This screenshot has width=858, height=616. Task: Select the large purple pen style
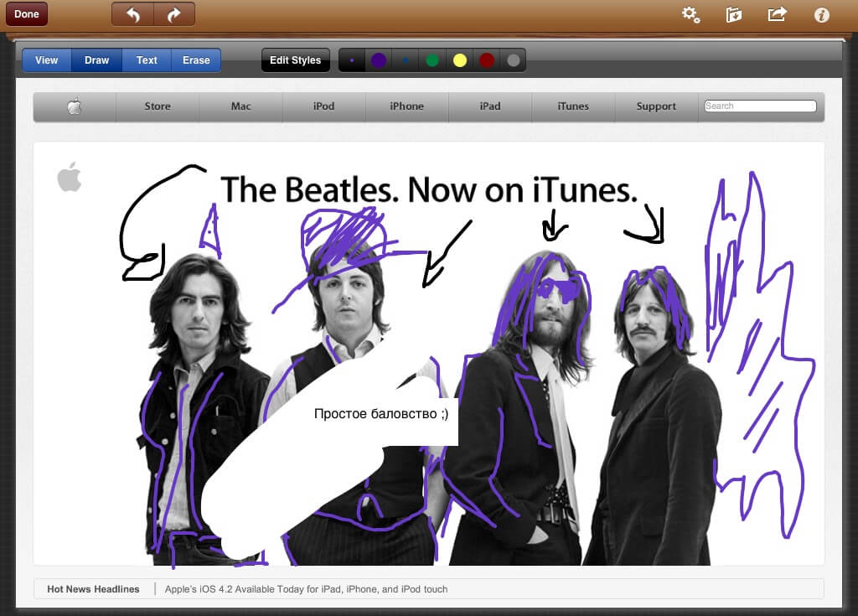tap(379, 60)
